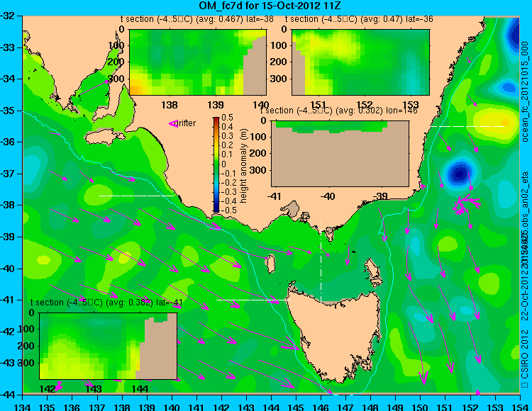Open the lon=146 temperature section inset plot

point(340,154)
